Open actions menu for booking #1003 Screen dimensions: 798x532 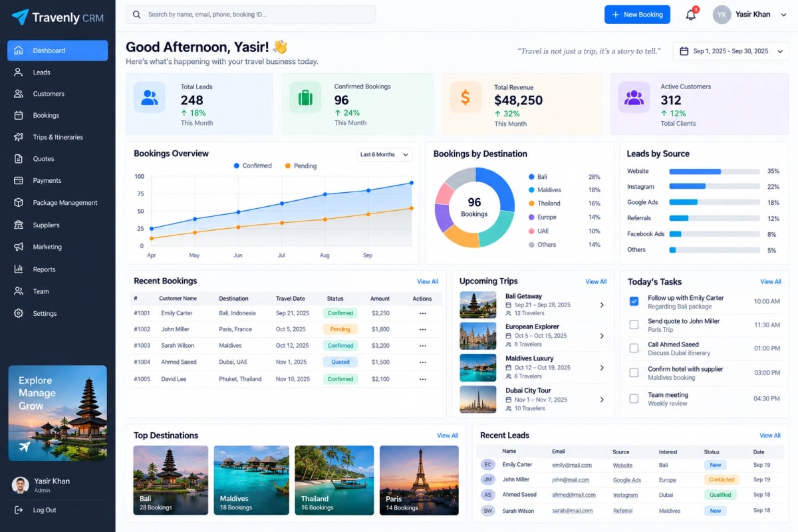pos(422,346)
